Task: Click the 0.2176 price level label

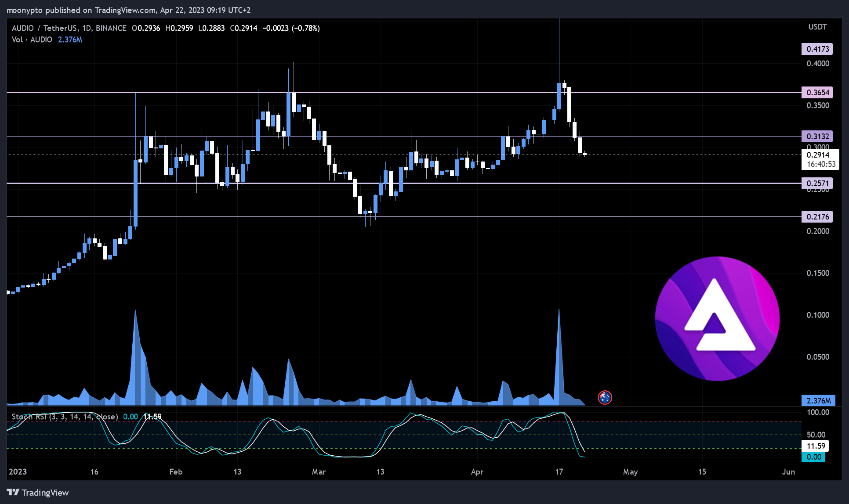Action: coord(817,216)
